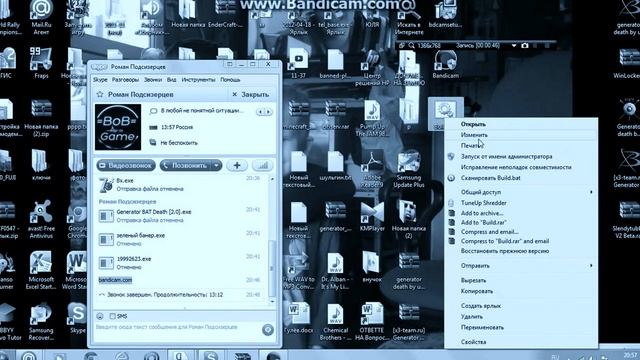The image size is (640, 360).
Task: Select Открыть in the context menu
Action: [521, 124]
